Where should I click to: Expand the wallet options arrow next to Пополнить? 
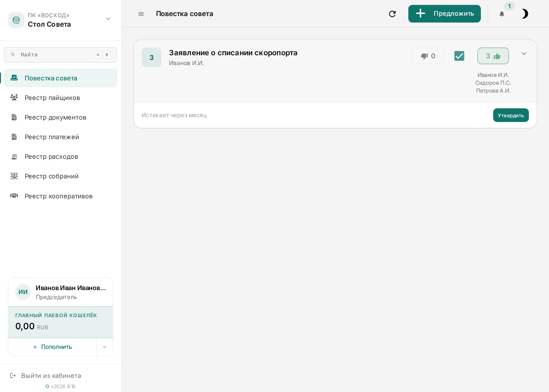[x=105, y=347]
